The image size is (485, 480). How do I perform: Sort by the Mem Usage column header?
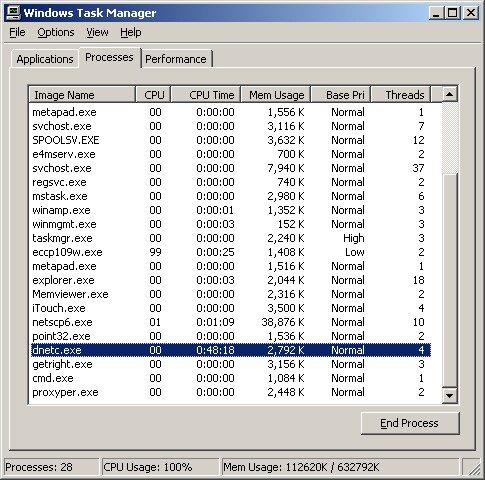pyautogui.click(x=276, y=95)
